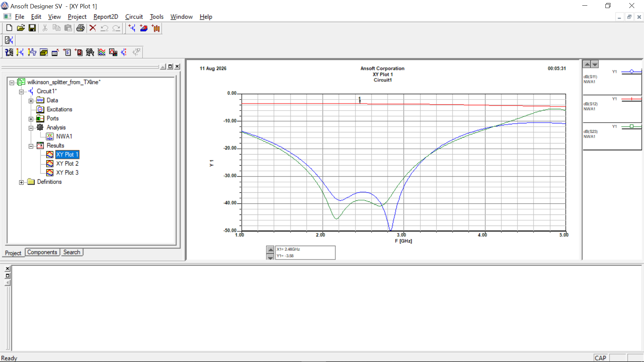Image resolution: width=644 pixels, height=362 pixels.
Task: Click the window-with-red-arrow export icon
Action: (x=55, y=52)
